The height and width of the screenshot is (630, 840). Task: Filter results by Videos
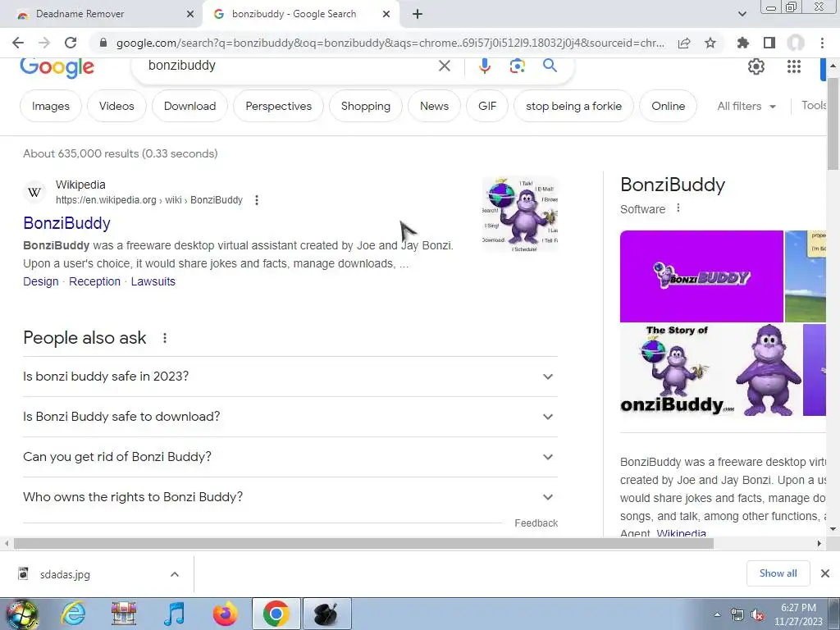click(116, 106)
